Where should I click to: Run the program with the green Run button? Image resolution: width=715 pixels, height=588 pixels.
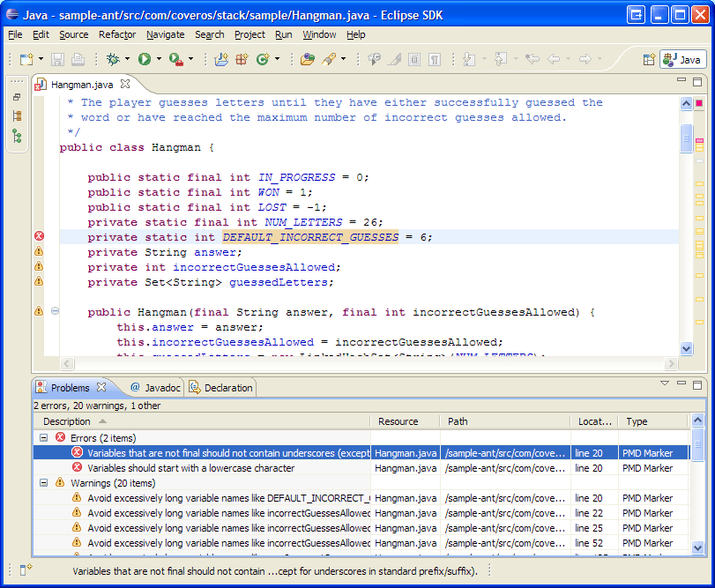pos(145,59)
